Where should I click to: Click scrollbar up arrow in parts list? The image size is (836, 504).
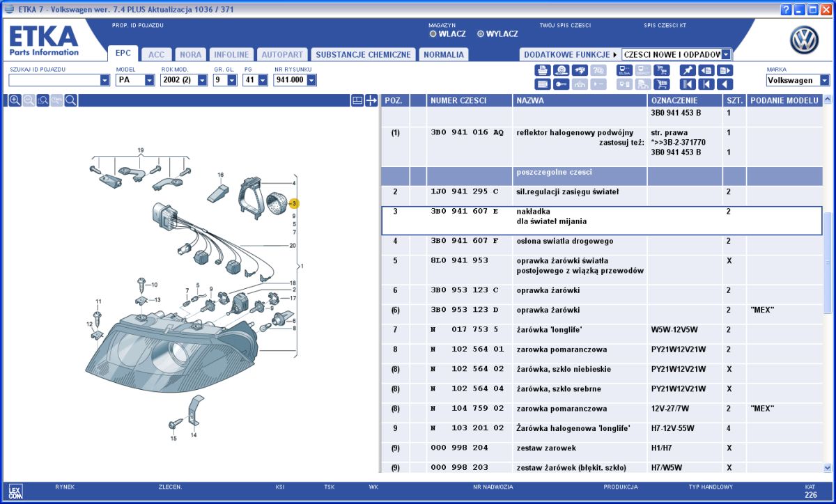pyautogui.click(x=828, y=100)
